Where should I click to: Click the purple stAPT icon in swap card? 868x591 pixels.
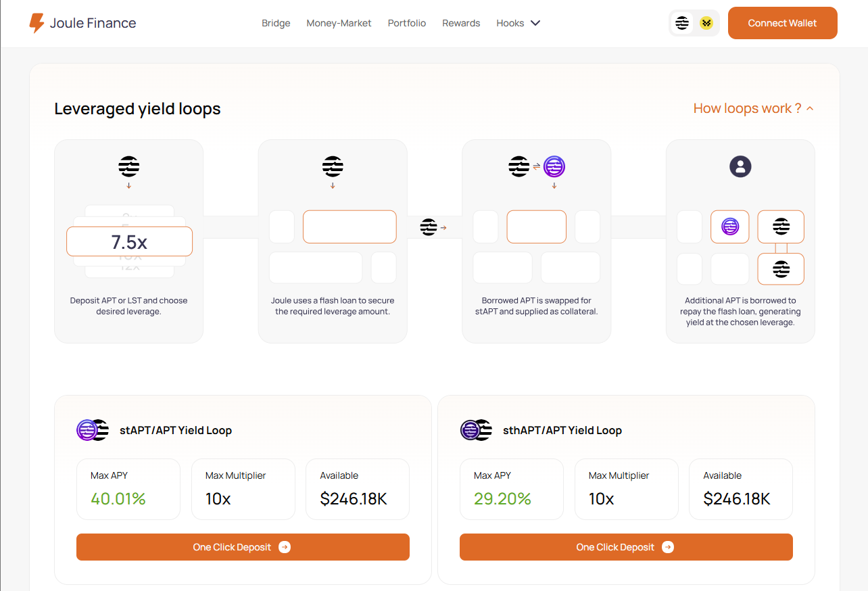click(554, 166)
